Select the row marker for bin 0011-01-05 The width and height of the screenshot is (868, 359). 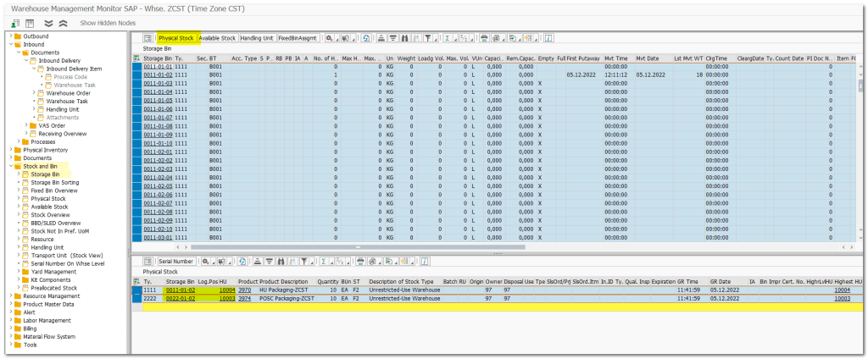136,101
